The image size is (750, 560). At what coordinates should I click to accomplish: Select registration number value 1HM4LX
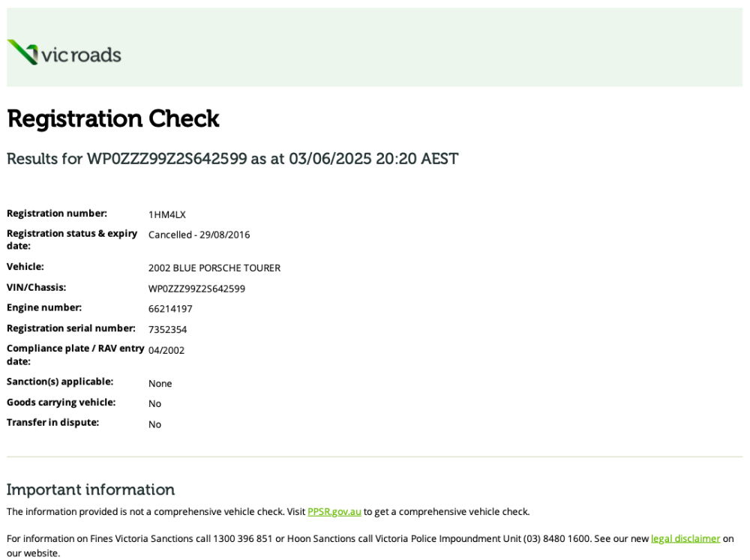coord(167,214)
